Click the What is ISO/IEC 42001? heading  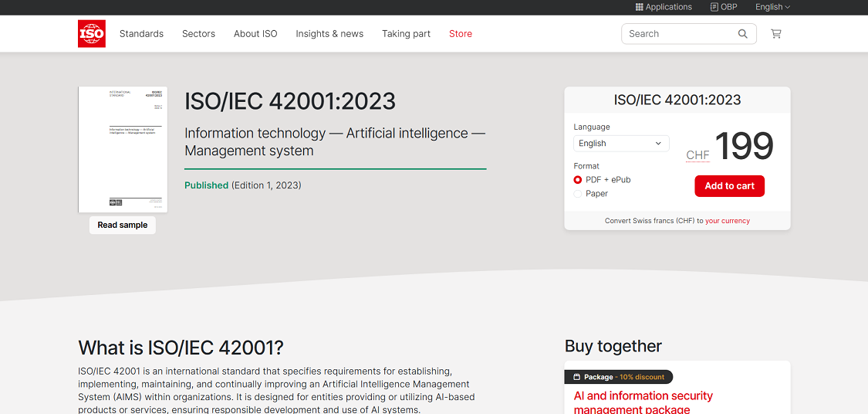point(181,348)
